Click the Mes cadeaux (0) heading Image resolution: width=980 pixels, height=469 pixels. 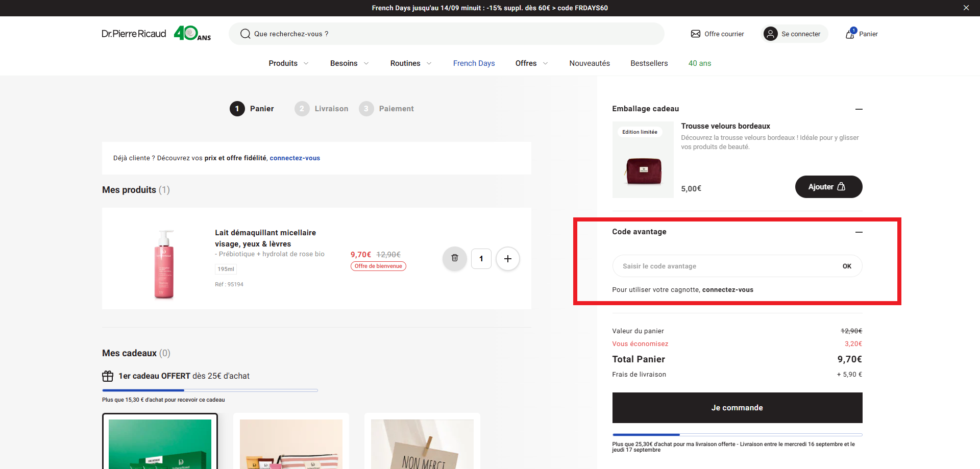[136, 353]
